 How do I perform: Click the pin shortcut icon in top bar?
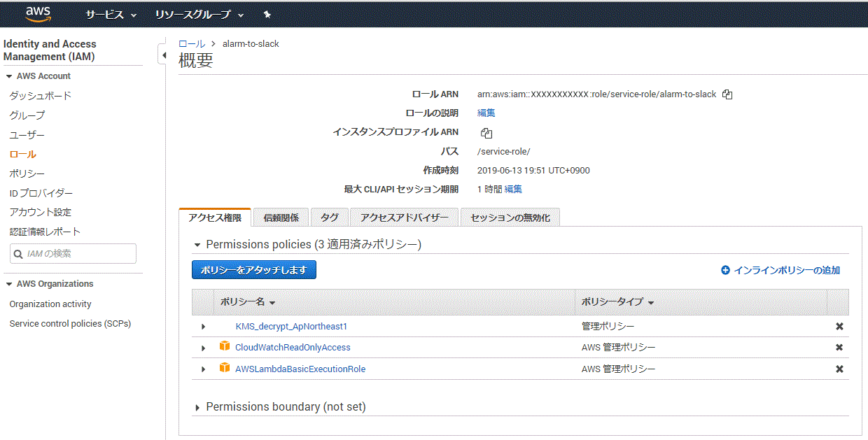click(x=267, y=15)
